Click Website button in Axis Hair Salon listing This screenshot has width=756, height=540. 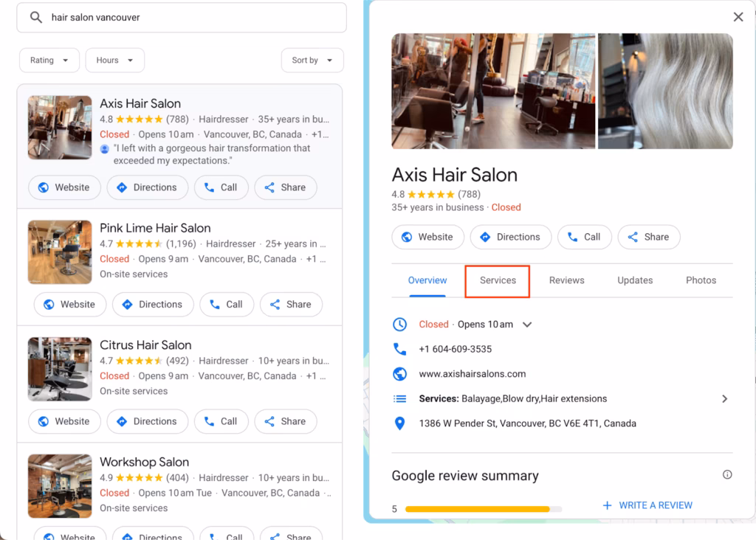65,187
